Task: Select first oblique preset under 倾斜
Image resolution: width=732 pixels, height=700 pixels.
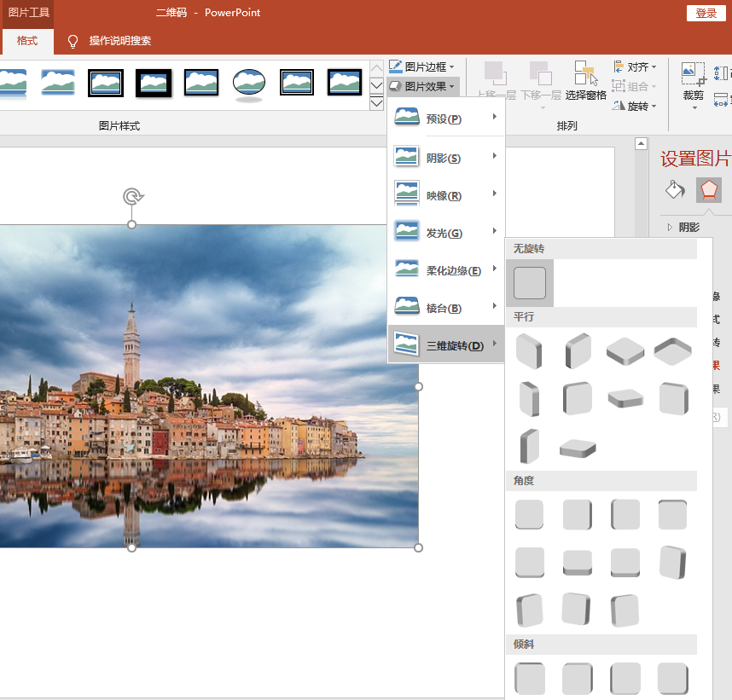Action: [x=530, y=679]
